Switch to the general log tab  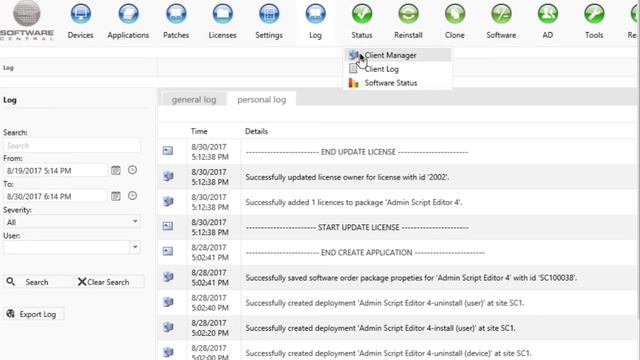pos(194,99)
